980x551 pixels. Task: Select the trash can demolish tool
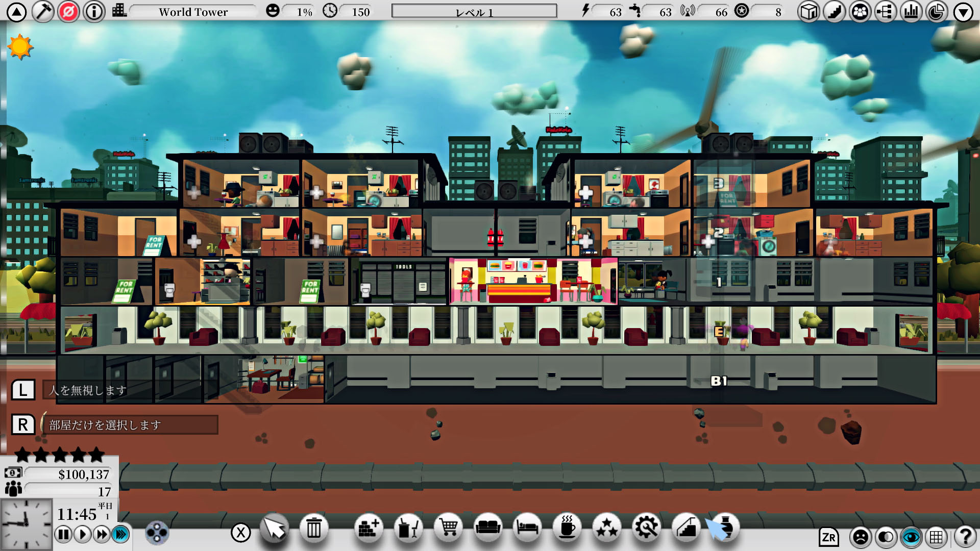[x=313, y=529]
